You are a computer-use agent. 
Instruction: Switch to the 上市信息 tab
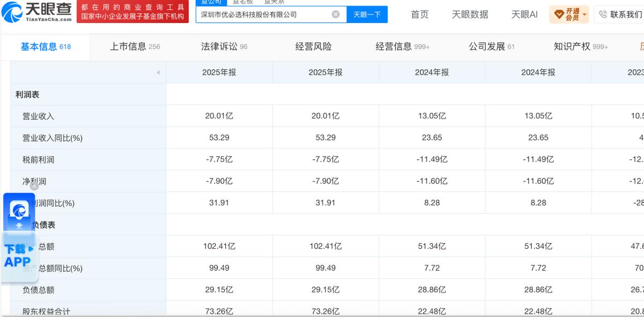135,47
